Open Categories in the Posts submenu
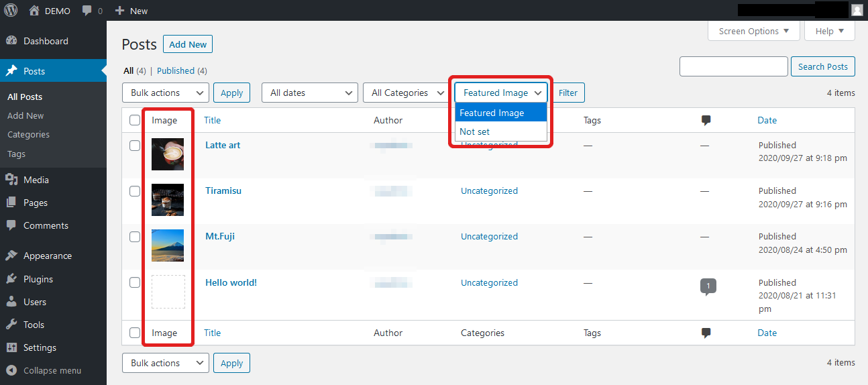 pyautogui.click(x=28, y=134)
